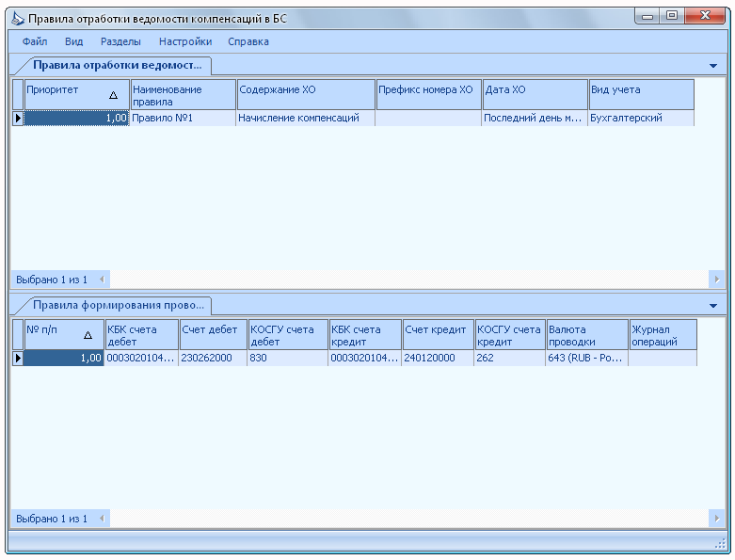Sort by the Приоритет column header

[x=77, y=95]
